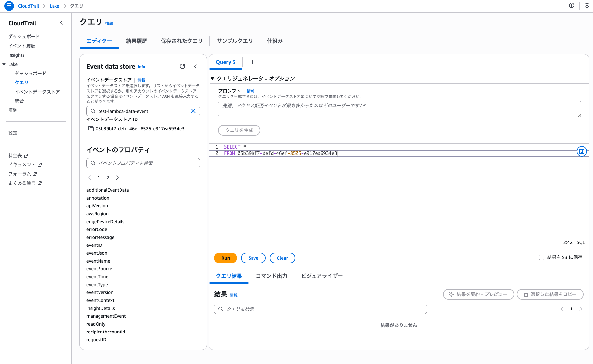The width and height of the screenshot is (593, 364).
Task: Click the event property search field
Action: pos(143,163)
